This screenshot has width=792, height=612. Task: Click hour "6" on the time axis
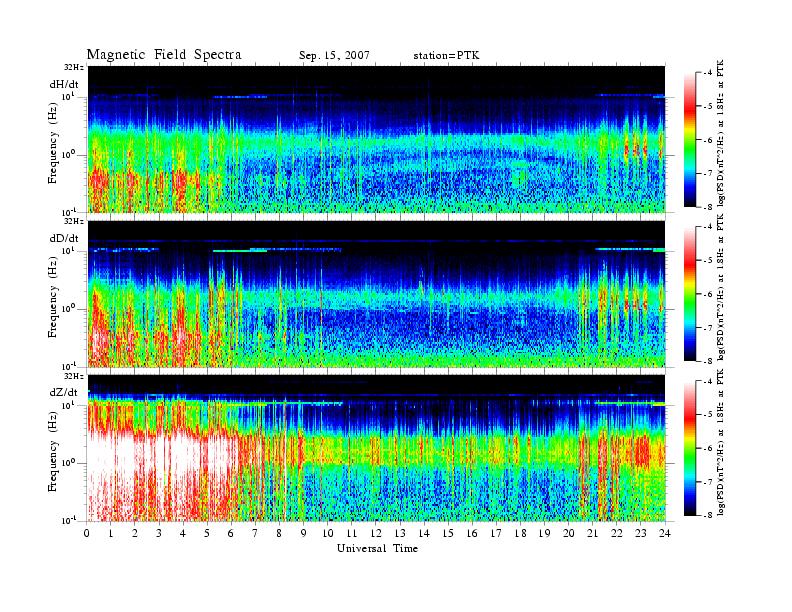coord(231,533)
